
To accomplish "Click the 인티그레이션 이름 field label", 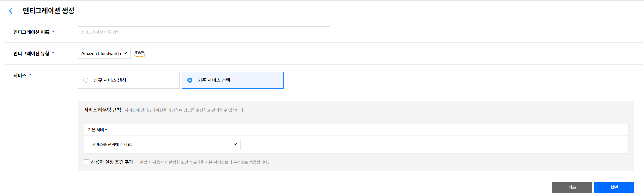I will click(31, 32).
